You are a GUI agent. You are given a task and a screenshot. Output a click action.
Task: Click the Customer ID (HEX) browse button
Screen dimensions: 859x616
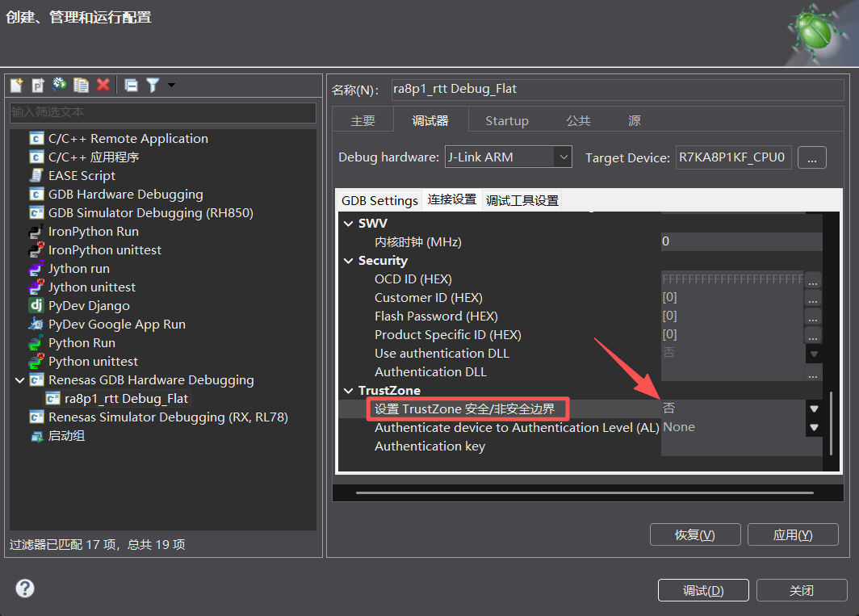pyautogui.click(x=813, y=298)
